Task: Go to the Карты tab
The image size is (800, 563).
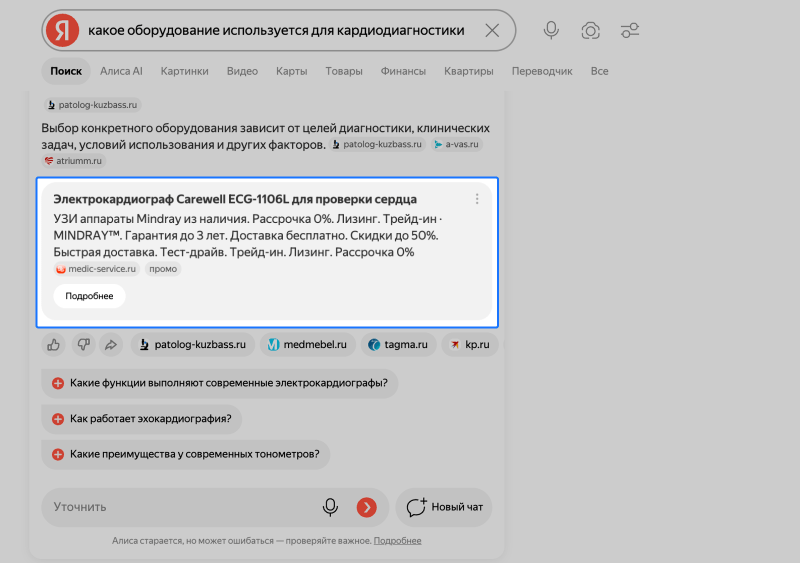Action: 291,71
